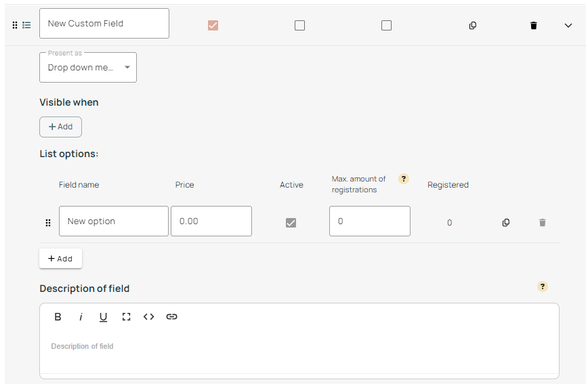Open help tooltip for Max. amount of registrations
The width and height of the screenshot is (588, 384).
click(x=404, y=179)
